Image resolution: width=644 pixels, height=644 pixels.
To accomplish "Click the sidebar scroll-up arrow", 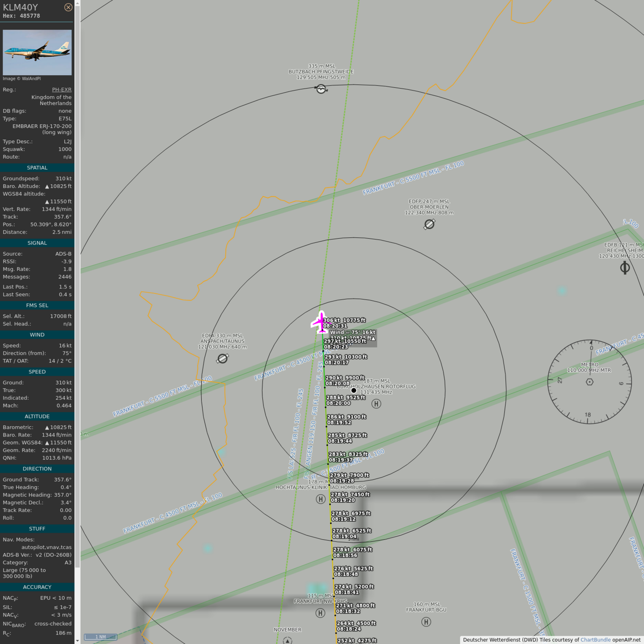I will click(77, 3).
